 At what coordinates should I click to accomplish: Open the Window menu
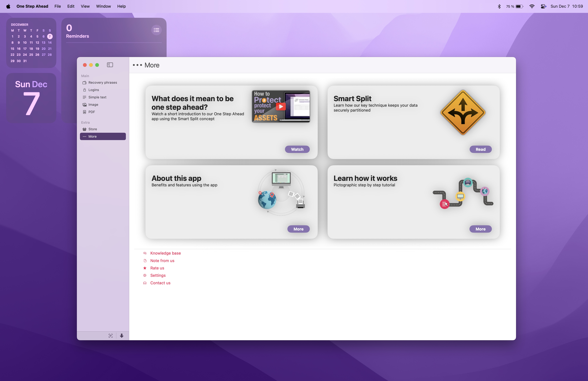[x=103, y=6]
